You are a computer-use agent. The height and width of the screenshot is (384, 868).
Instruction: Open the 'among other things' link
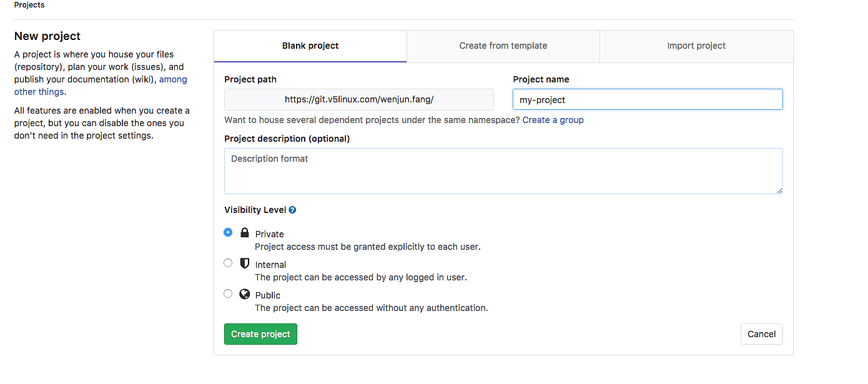pos(173,80)
